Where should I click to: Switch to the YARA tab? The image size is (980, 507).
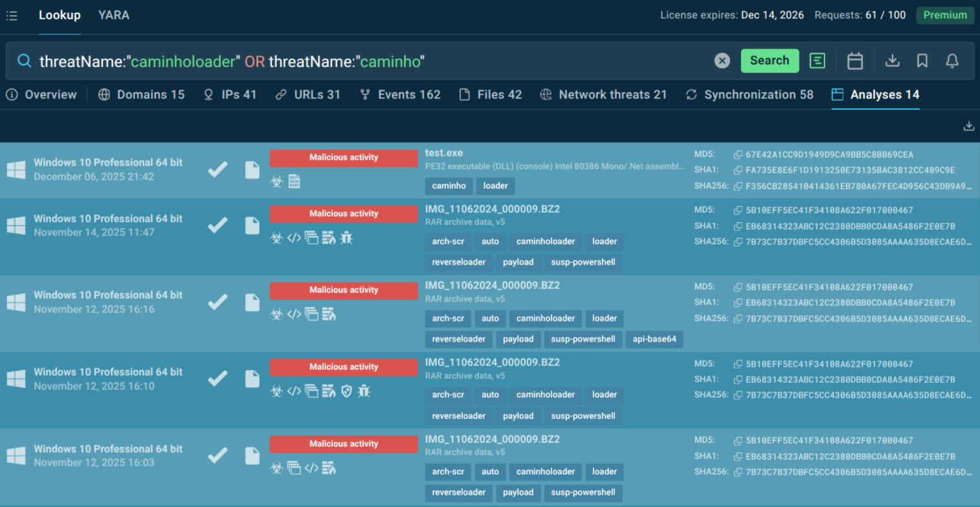pyautogui.click(x=113, y=14)
